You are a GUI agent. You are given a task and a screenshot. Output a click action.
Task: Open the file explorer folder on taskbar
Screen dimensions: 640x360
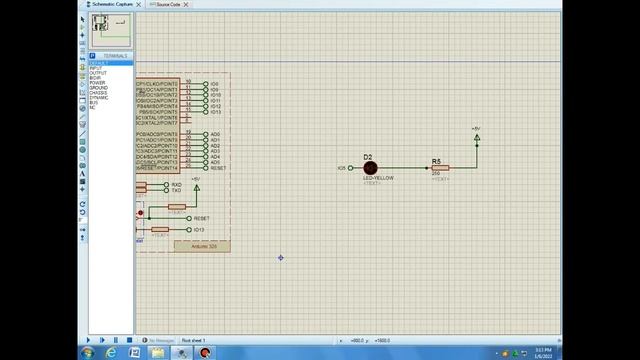tap(158, 353)
